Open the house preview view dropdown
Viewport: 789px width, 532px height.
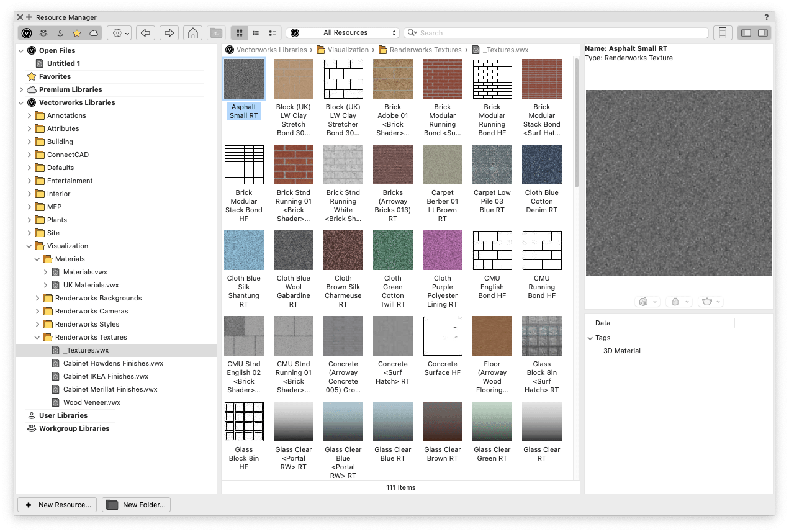click(648, 302)
